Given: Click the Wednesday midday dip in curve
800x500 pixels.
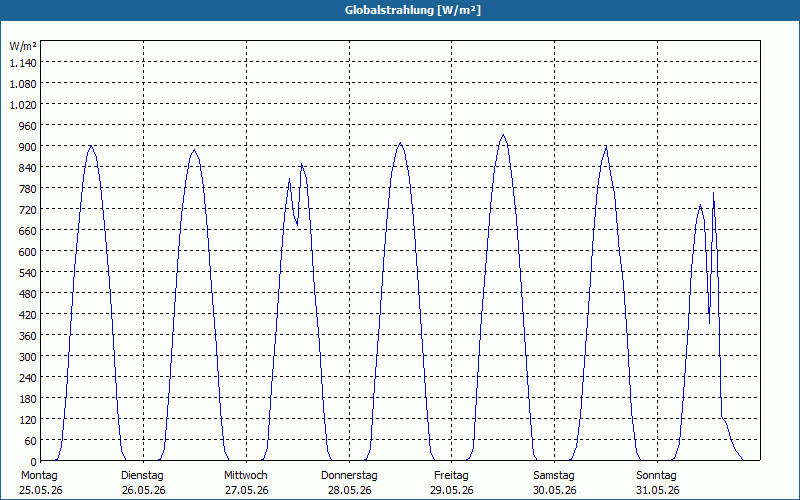Looking at the screenshot, I should click(297, 224).
